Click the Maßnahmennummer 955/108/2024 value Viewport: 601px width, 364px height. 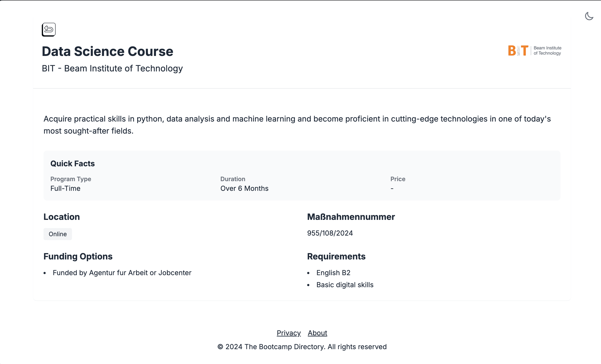tap(330, 233)
